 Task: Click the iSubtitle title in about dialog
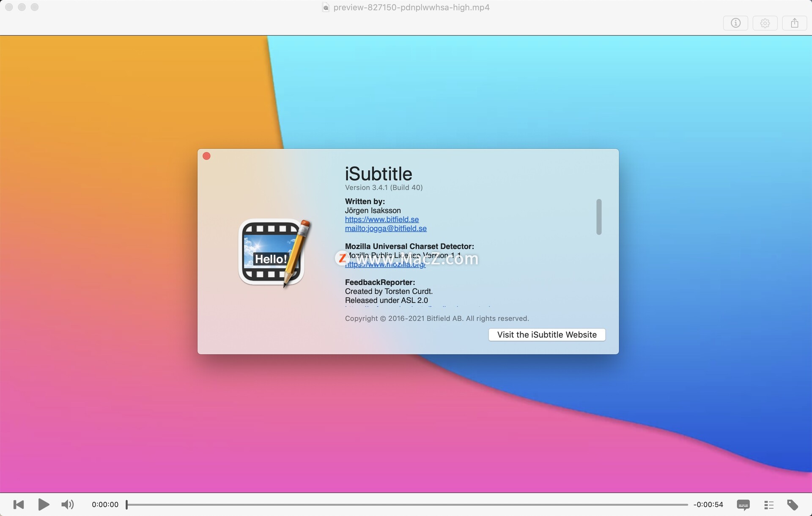[x=379, y=174]
